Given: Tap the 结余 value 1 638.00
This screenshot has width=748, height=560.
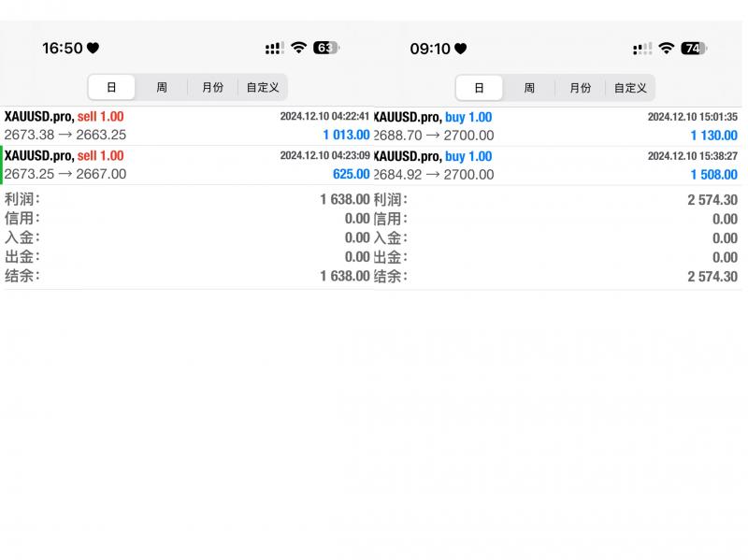Looking at the screenshot, I should coord(345,276).
